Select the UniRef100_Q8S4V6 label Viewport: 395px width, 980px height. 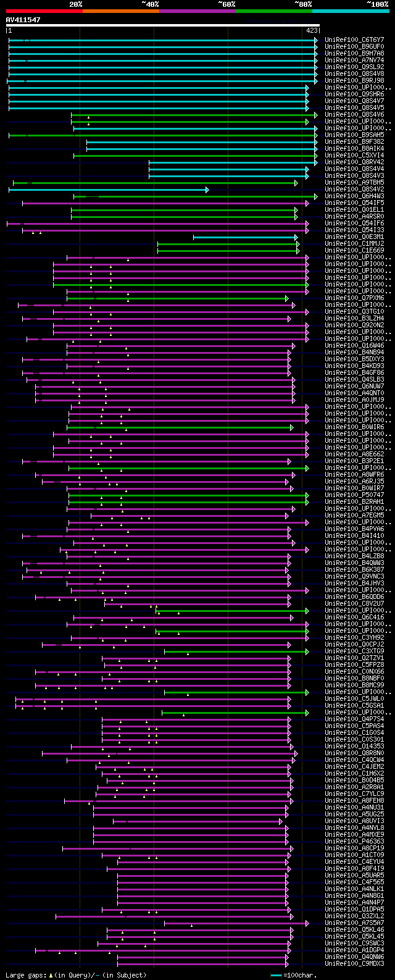(x=354, y=114)
